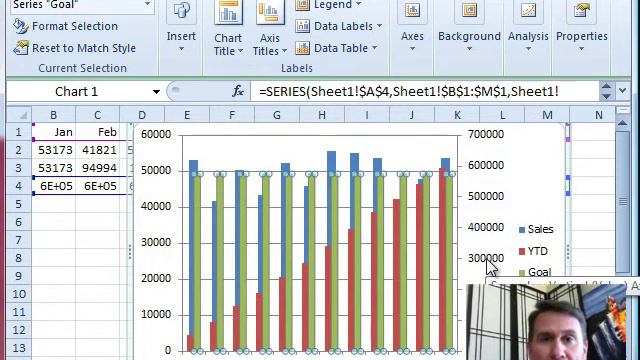Select cell B2 with value 53173
Viewport: 640px width, 360px height.
point(53,150)
